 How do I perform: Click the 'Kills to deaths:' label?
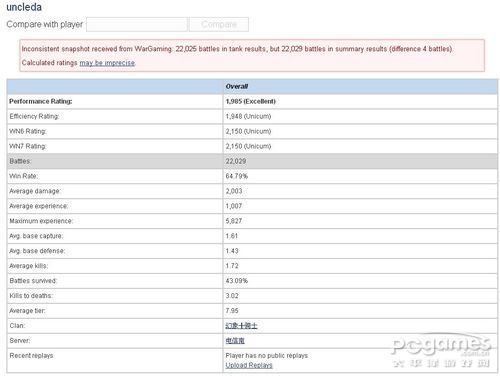click(x=31, y=296)
